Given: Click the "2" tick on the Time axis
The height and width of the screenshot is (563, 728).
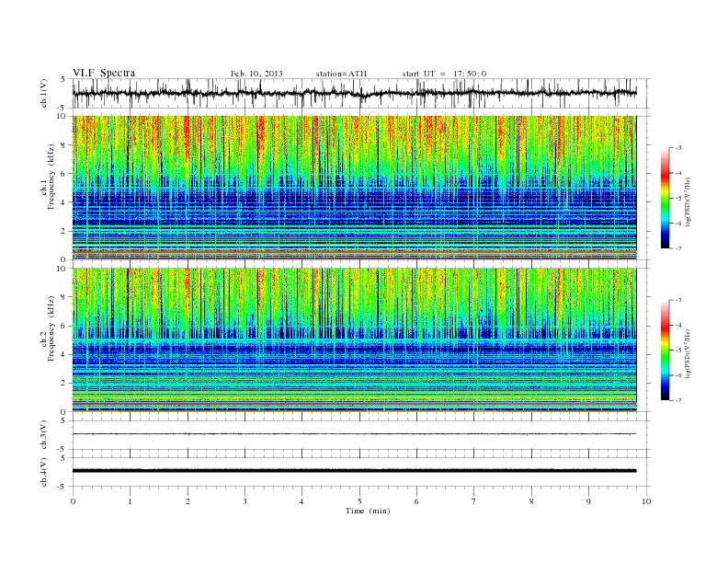Looking at the screenshot, I should 188,501.
